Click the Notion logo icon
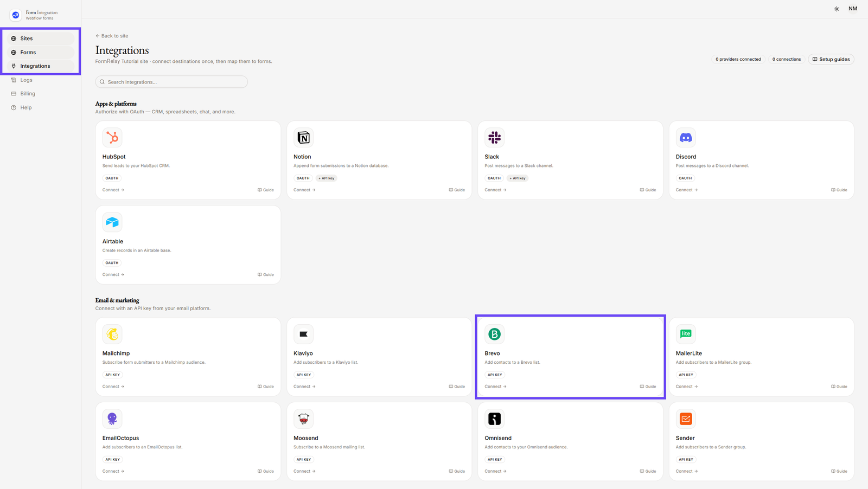The height and width of the screenshot is (489, 868). click(x=303, y=138)
